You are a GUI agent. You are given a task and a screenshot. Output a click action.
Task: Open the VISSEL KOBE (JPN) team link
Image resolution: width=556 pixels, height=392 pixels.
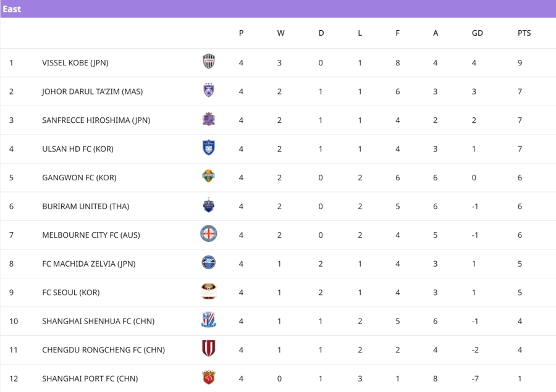pyautogui.click(x=75, y=62)
